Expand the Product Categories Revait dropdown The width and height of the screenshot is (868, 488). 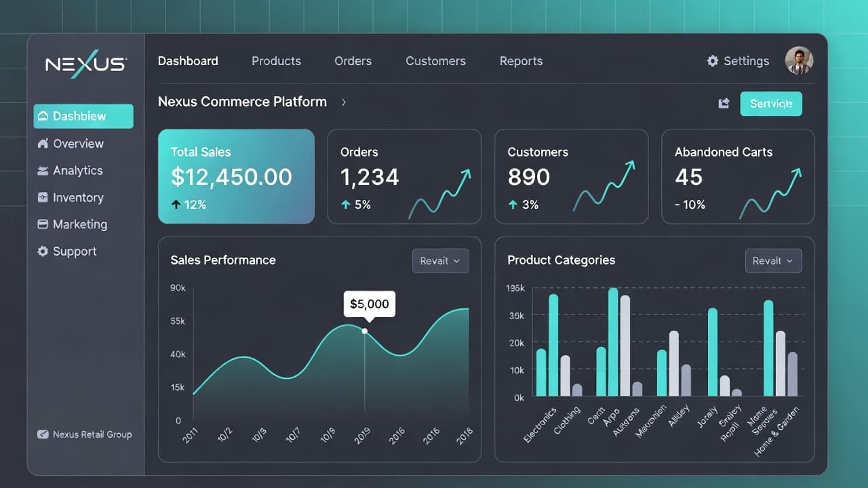click(x=773, y=261)
